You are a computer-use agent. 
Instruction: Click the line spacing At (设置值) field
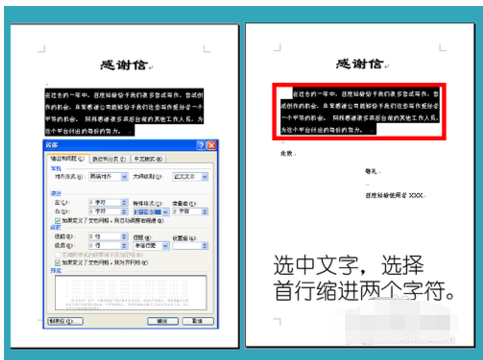[187, 246]
